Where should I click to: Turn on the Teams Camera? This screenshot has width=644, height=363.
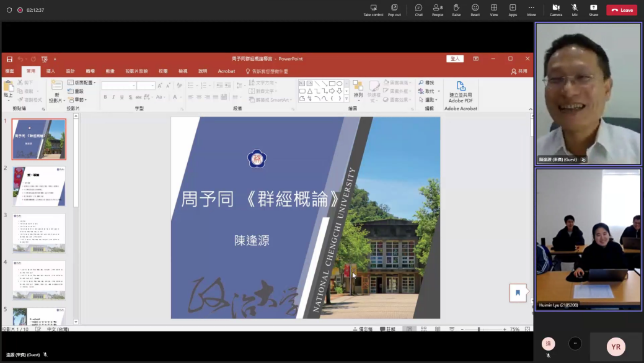click(x=556, y=10)
